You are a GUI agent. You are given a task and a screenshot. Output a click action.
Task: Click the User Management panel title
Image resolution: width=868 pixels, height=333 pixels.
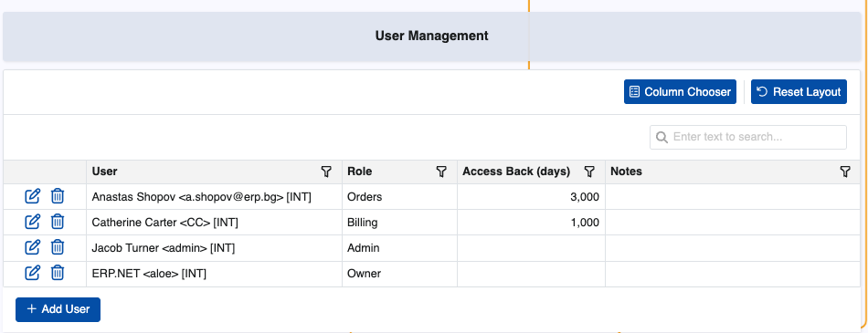432,36
